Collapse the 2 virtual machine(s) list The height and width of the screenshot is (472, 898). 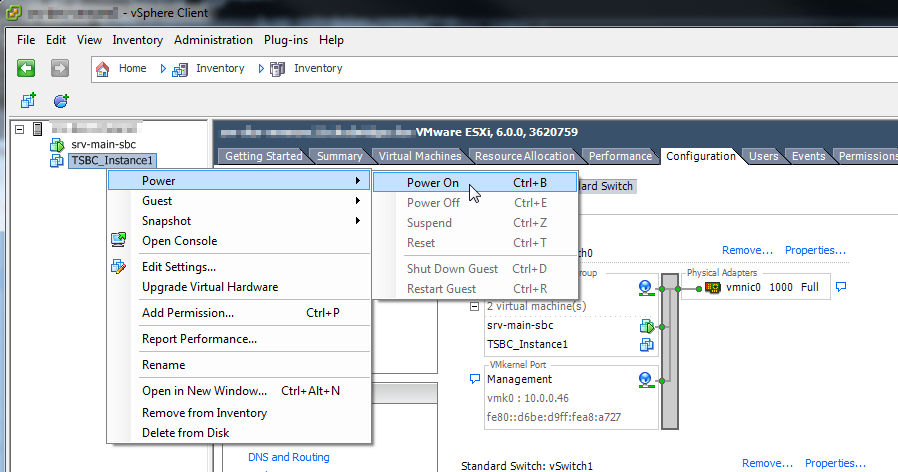pos(474,306)
